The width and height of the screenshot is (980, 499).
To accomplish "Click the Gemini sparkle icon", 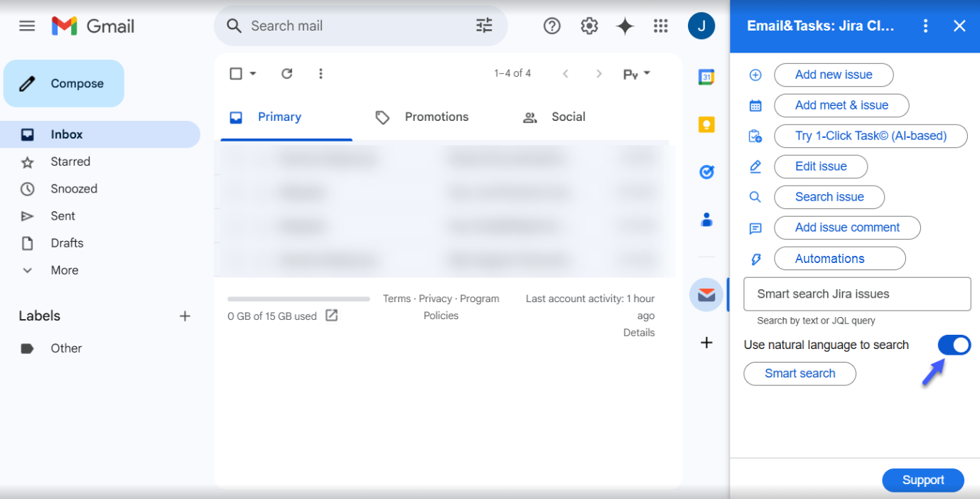I will [625, 26].
